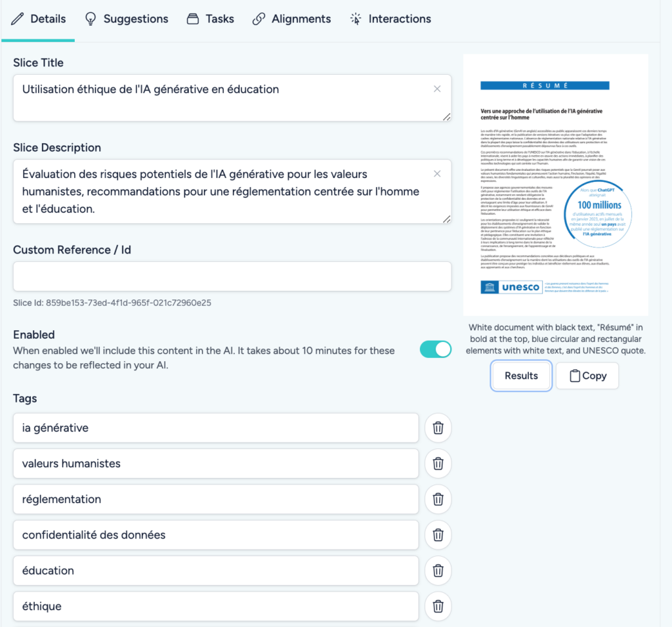Disable the Enabled toggle switch
Viewport: 672px width, 627px height.
(435, 350)
